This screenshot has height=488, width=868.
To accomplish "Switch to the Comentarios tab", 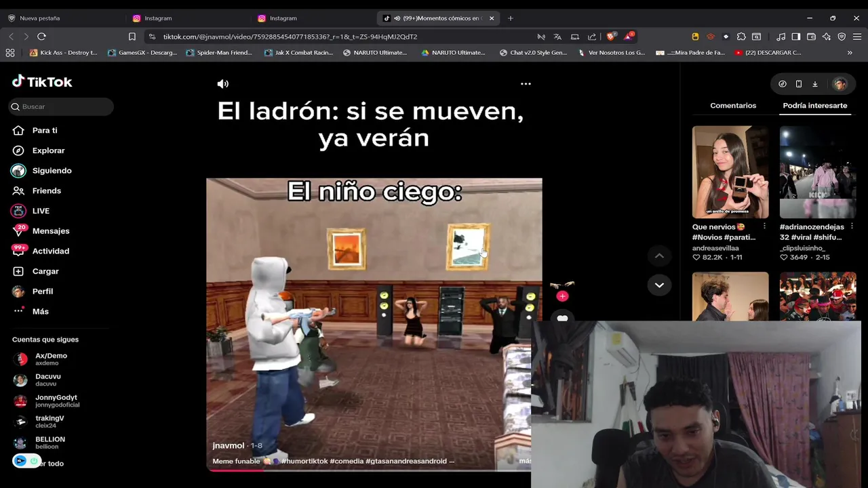I will point(733,106).
